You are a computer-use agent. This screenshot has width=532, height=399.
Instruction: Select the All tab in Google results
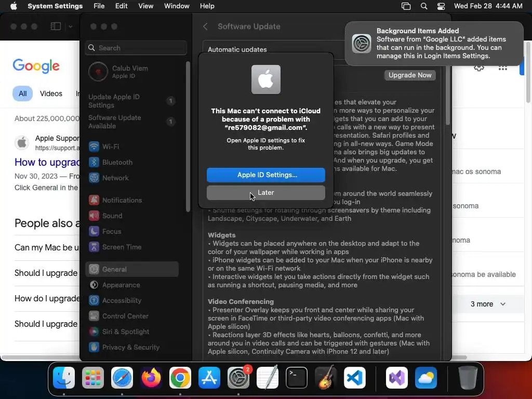(x=22, y=94)
